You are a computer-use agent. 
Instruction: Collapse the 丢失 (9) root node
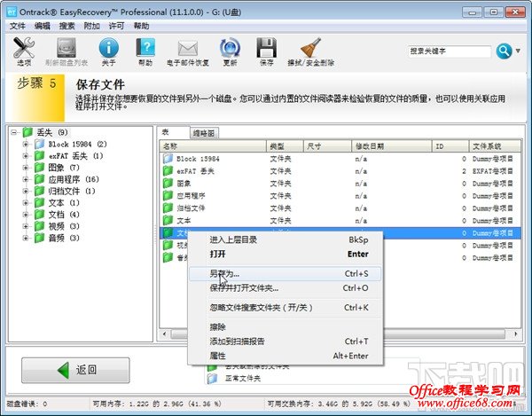coord(14,132)
